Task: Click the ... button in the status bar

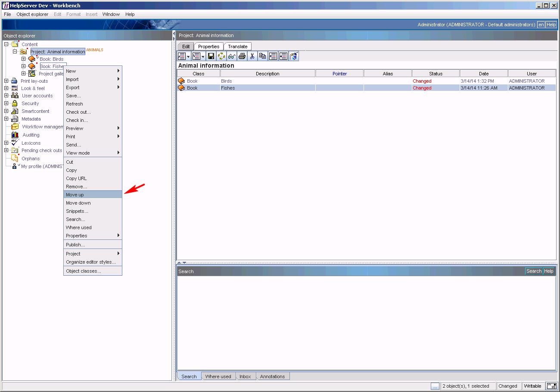Action: (435, 386)
